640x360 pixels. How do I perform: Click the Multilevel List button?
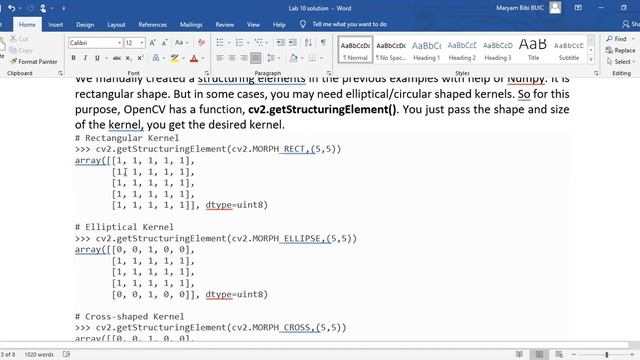pyautogui.click(x=259, y=42)
